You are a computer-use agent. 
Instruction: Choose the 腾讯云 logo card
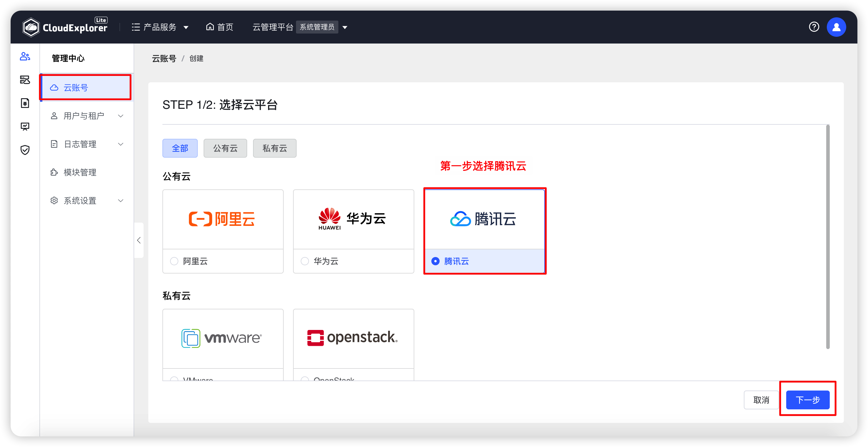(485, 219)
